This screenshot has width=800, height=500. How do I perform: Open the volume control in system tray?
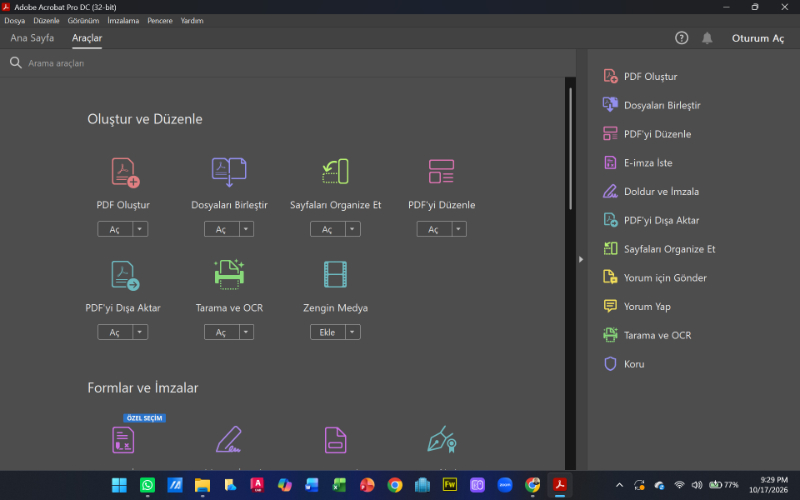click(696, 485)
